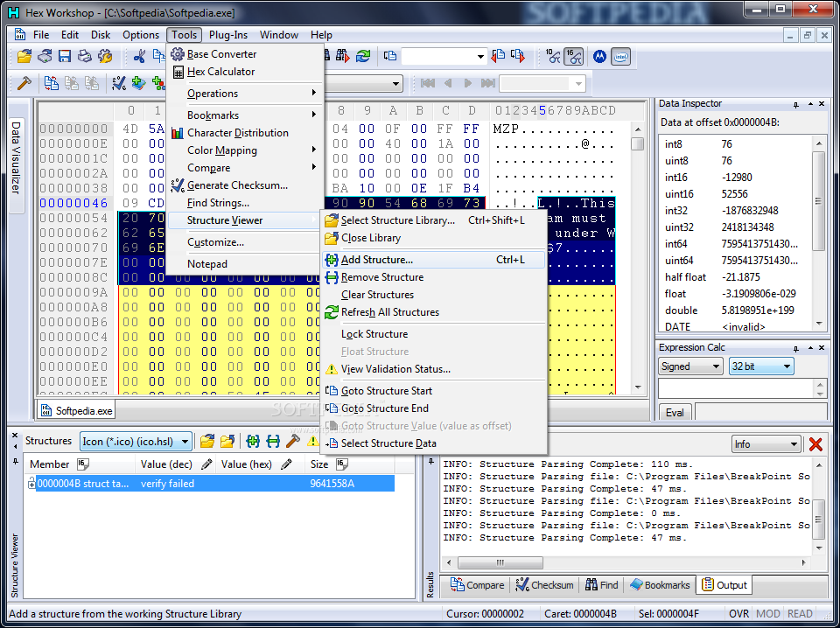Click the Remove Structure braces icon in Structures bar
Image resolution: width=840 pixels, height=628 pixels.
[273, 441]
